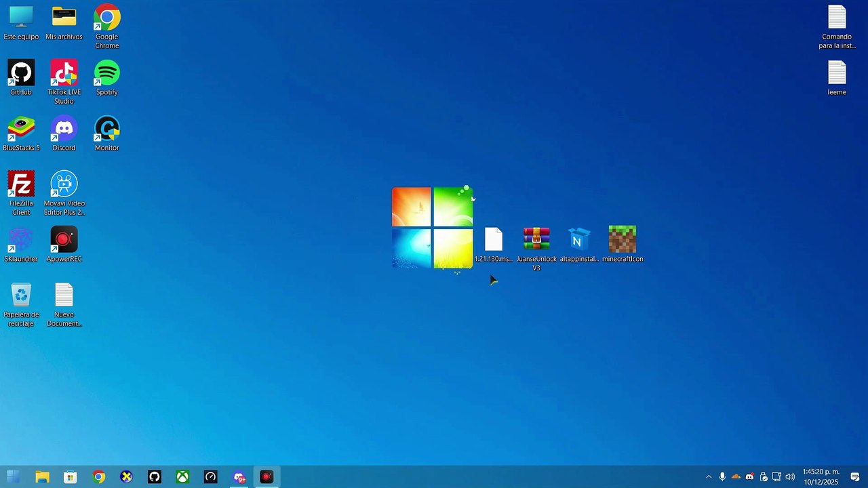Screen dimensions: 868x488
Task: Select the TikTok LIVE Studio shortcut
Action: 64,83
